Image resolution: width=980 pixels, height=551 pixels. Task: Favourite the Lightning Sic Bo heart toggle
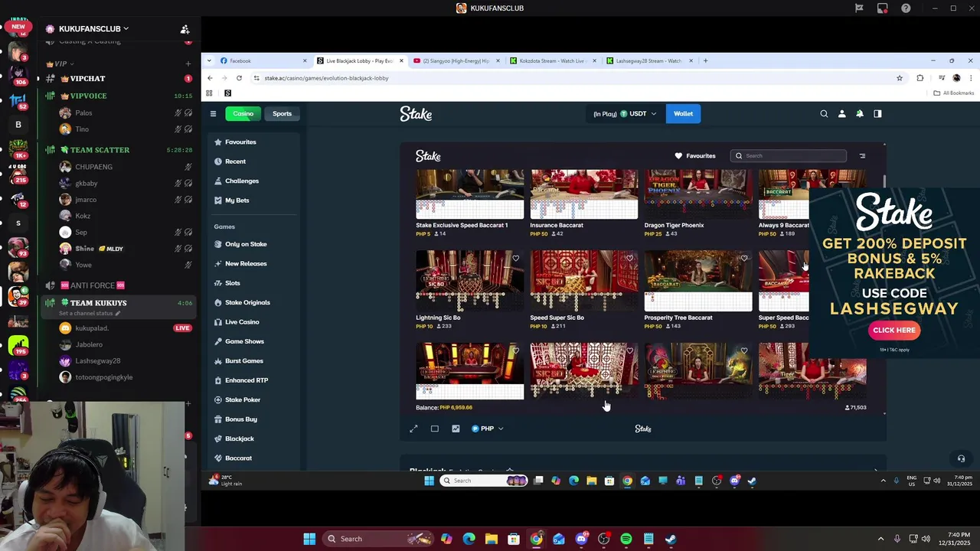coord(515,259)
